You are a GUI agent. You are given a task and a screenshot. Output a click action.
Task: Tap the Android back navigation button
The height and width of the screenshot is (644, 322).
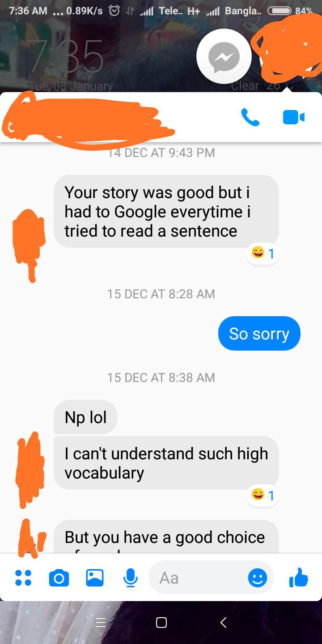[224, 622]
